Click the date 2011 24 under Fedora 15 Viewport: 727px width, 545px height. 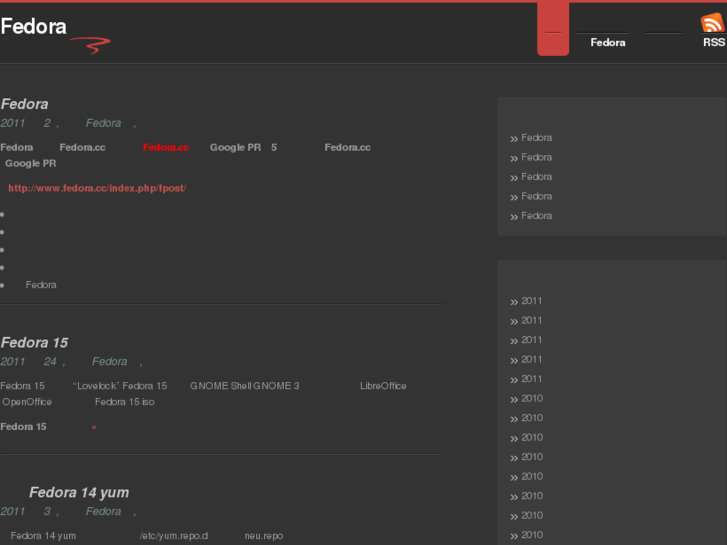tap(29, 361)
